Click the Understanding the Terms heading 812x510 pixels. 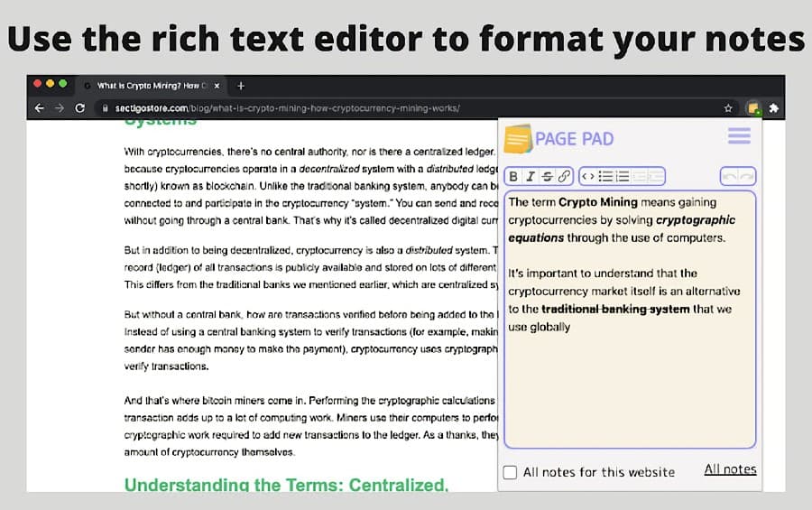click(x=286, y=485)
